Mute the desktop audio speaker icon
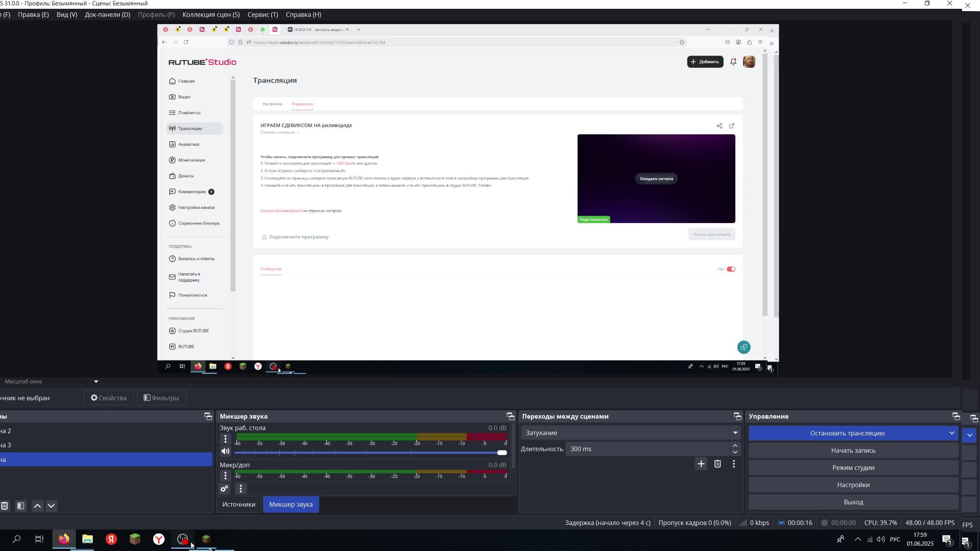Image resolution: width=980 pixels, height=551 pixels. [225, 452]
